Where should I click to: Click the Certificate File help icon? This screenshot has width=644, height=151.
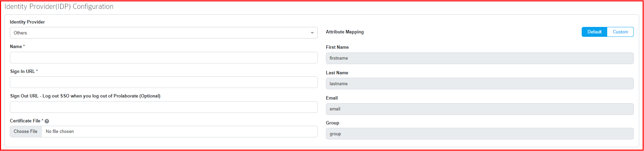47,121
